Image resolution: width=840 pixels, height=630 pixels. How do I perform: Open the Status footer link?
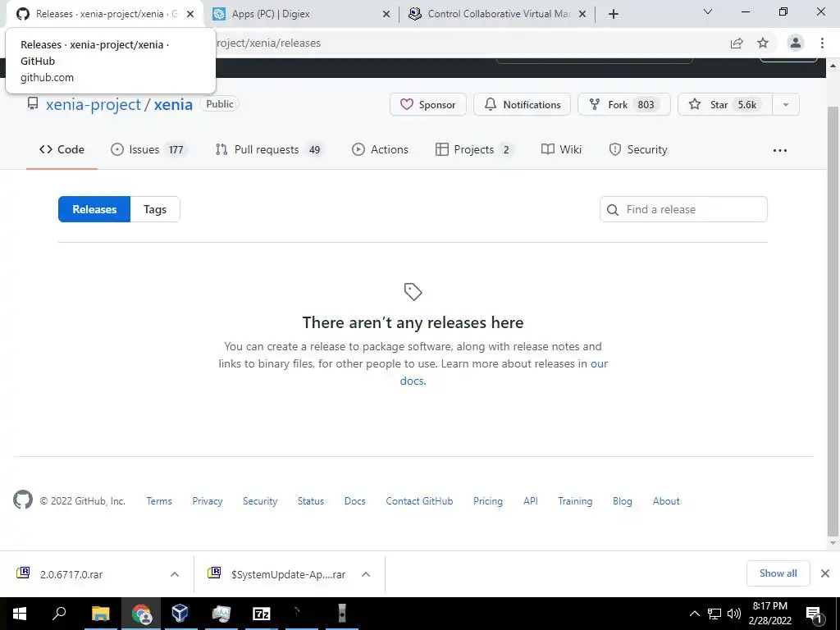[311, 501]
